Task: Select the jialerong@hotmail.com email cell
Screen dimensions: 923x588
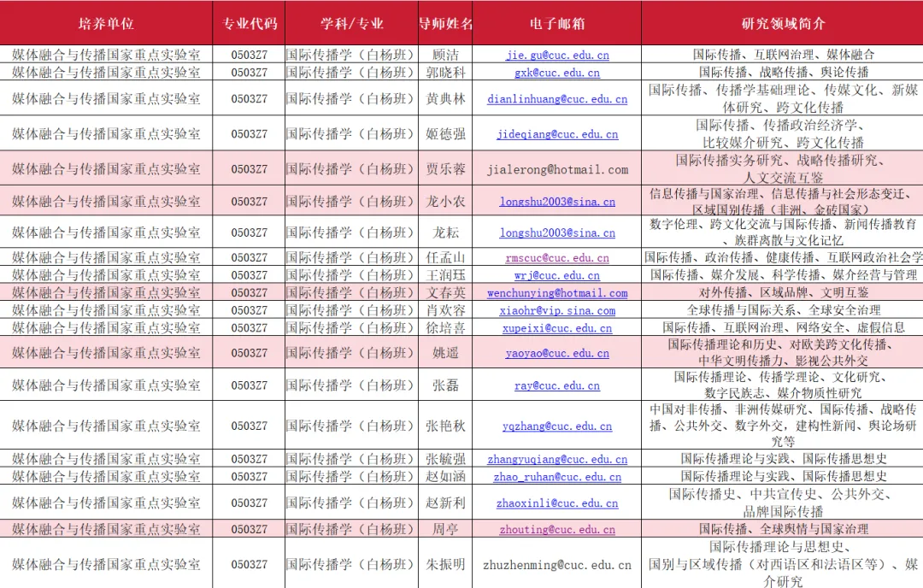Action: pos(557,169)
